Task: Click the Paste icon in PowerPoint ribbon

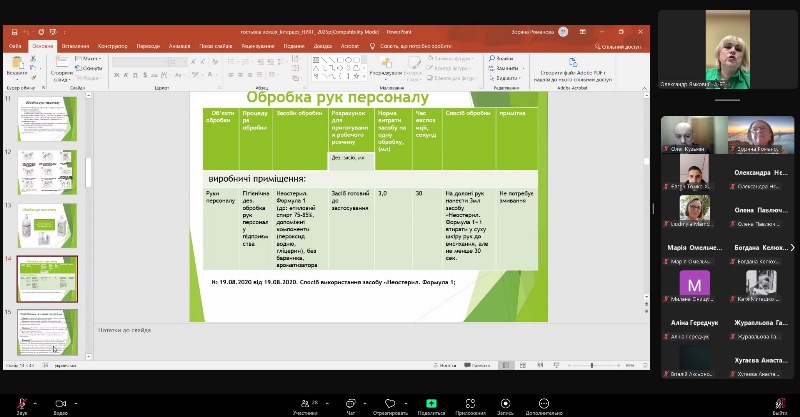Action: click(x=16, y=67)
